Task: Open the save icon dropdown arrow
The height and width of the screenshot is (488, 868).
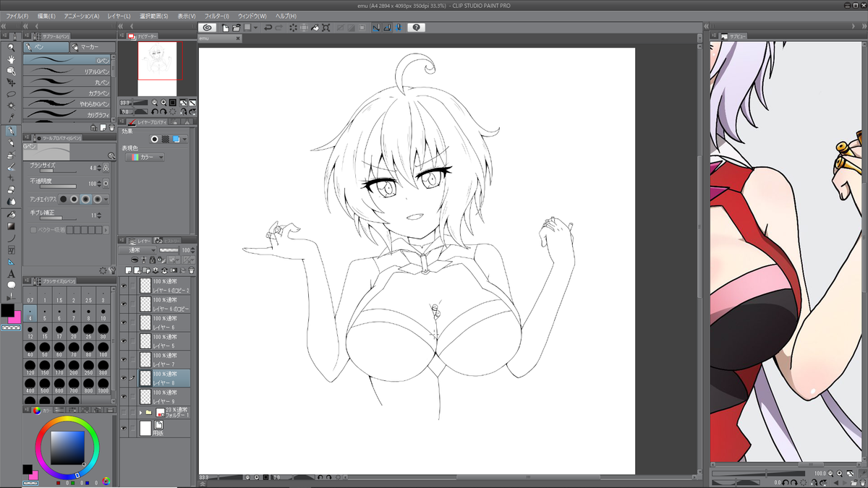Action: point(256,27)
